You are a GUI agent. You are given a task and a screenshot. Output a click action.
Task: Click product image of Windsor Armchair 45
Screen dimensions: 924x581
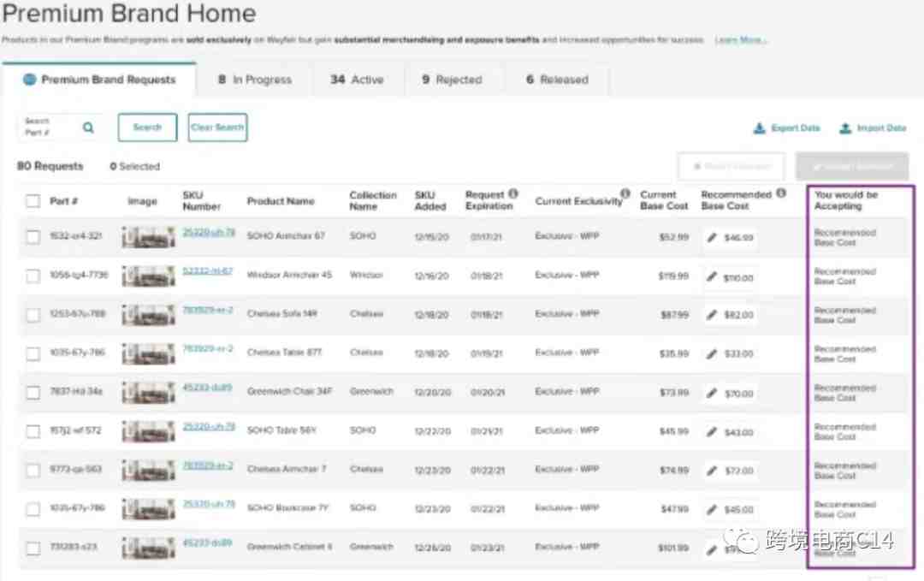coord(149,276)
